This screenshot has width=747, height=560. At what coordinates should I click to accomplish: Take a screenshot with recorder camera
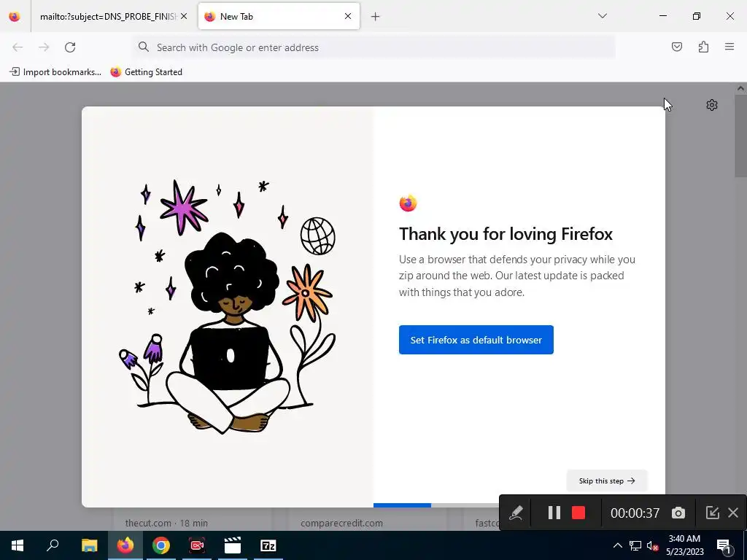(x=678, y=513)
